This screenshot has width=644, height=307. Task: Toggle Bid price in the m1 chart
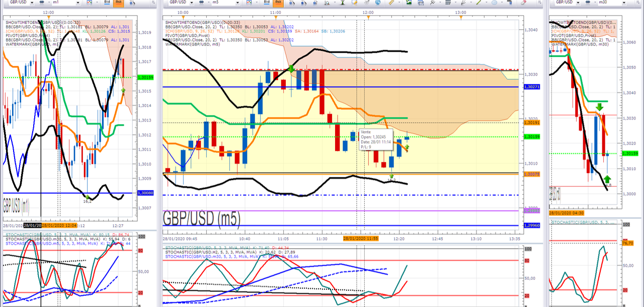click(107, 3)
